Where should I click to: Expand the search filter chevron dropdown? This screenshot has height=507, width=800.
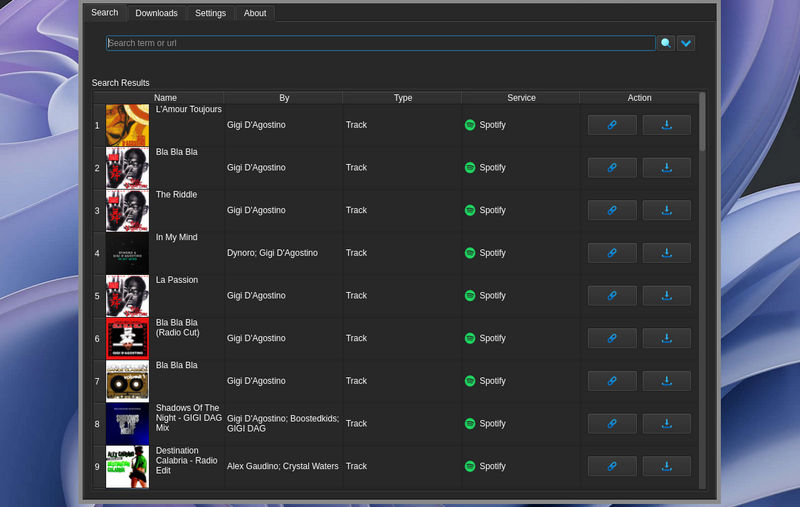[x=686, y=43]
